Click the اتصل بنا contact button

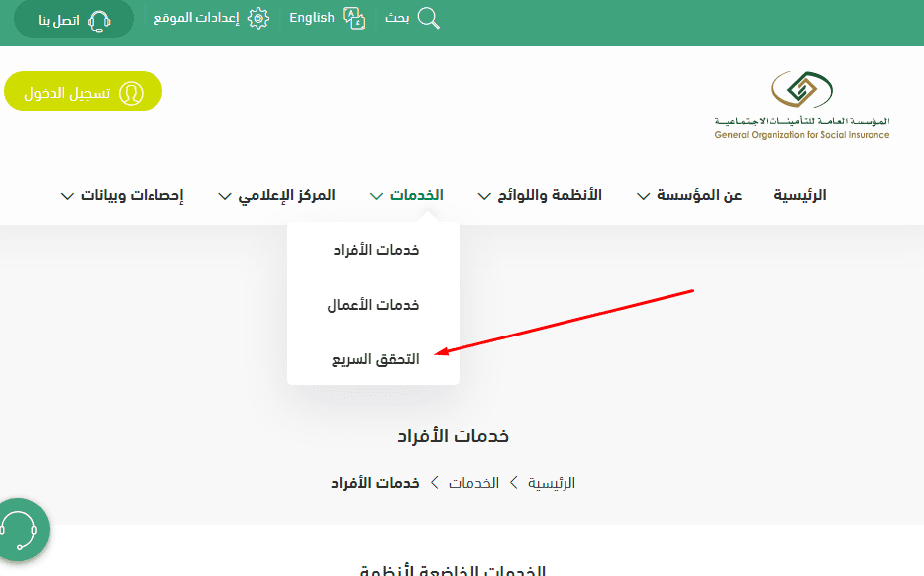(x=73, y=20)
